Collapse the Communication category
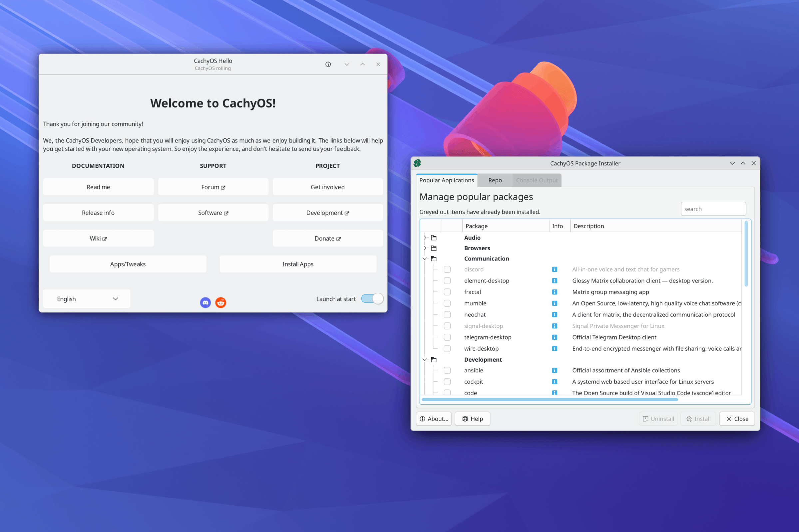The width and height of the screenshot is (799, 532). click(x=425, y=258)
